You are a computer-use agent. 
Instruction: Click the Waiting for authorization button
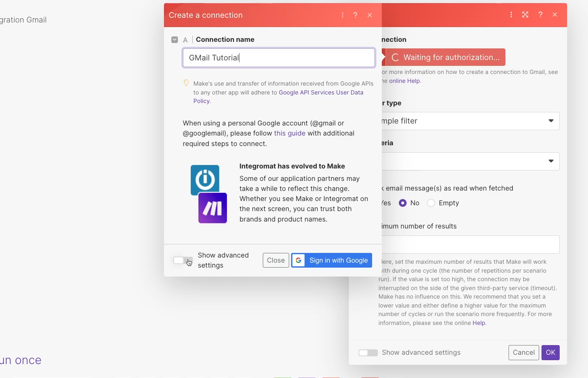[445, 57]
